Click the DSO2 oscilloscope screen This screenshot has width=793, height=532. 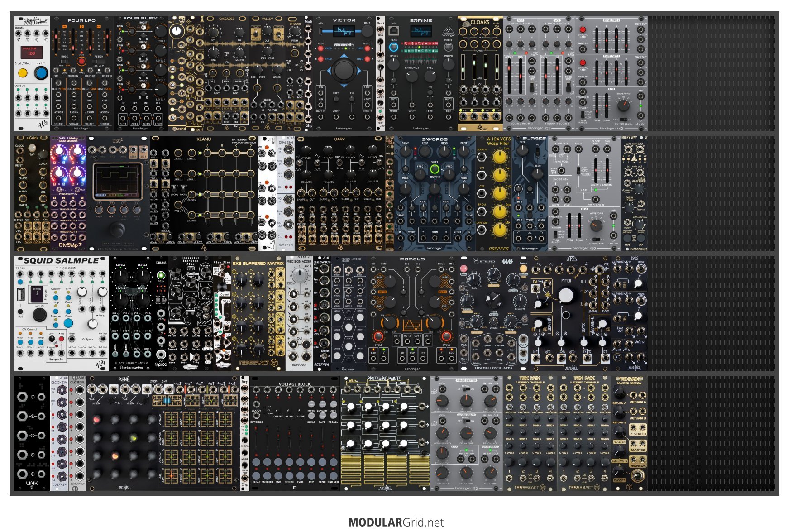118,181
